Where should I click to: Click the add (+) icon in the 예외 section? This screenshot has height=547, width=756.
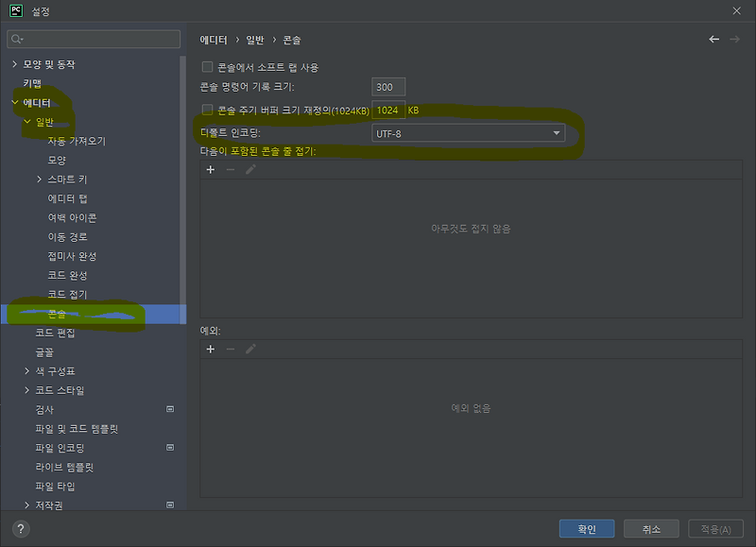(x=210, y=350)
